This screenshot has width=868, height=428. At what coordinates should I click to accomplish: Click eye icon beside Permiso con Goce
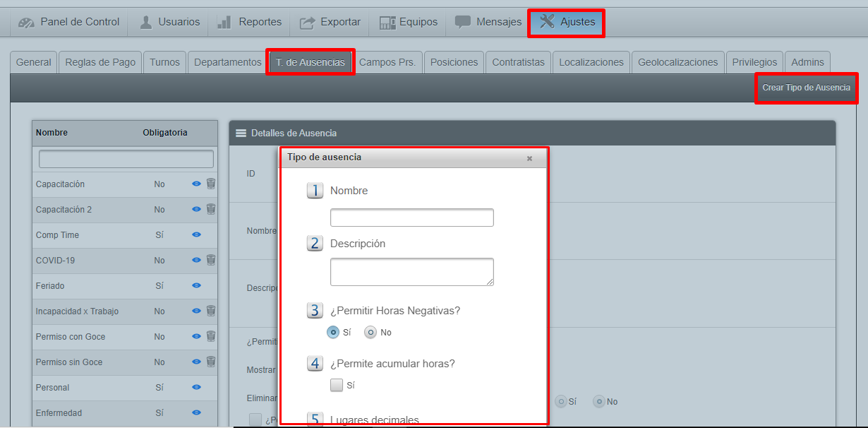pos(196,336)
